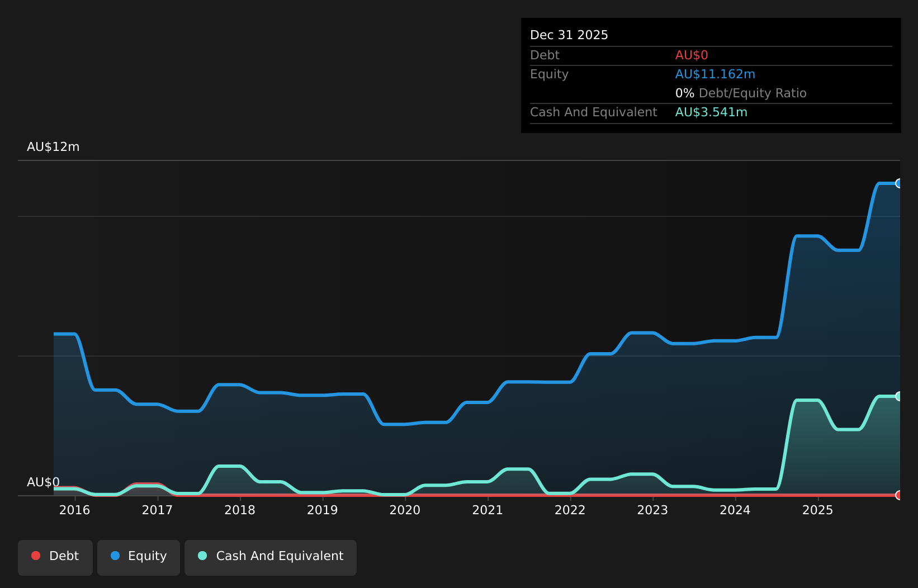
Task: Click the AU$0 y-axis label
Action: pos(43,482)
